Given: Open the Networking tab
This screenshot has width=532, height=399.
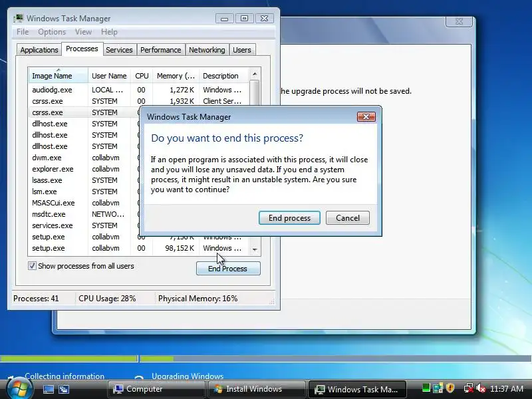Looking at the screenshot, I should (x=207, y=50).
